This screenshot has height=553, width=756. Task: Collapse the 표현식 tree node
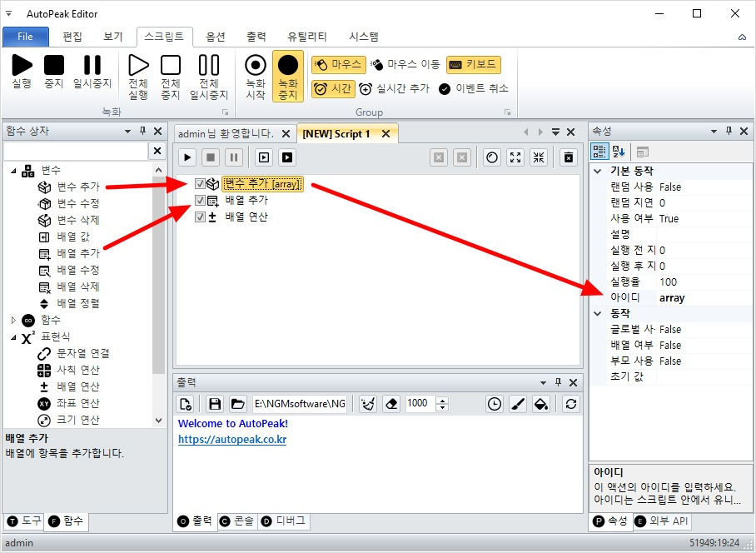(13, 336)
